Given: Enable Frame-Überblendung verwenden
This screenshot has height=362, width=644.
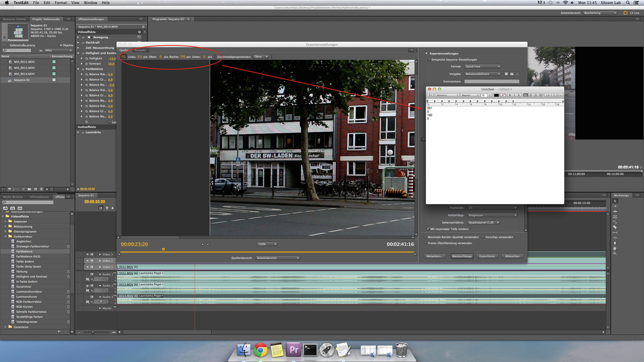Looking at the screenshot, I should coord(426,243).
